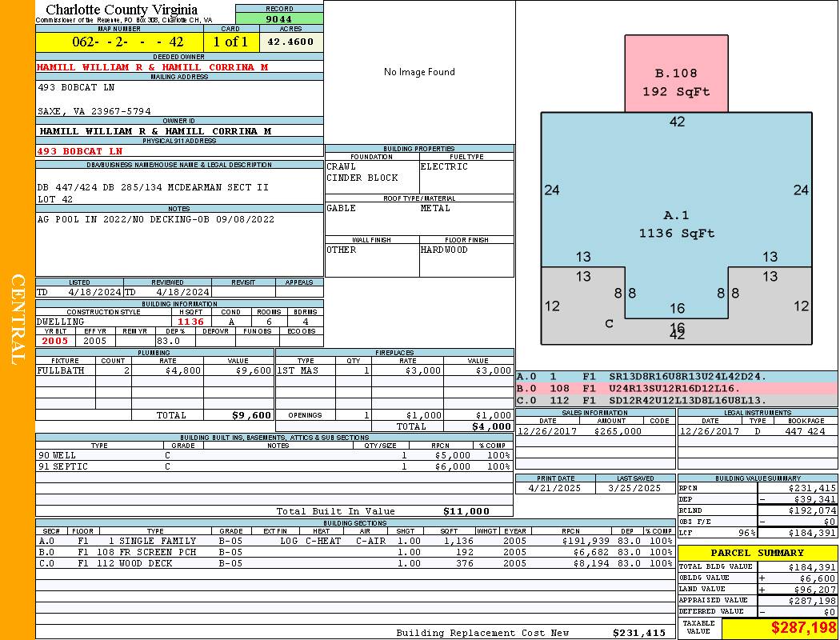840x640 pixels.
Task: Click the acres value 42.4600
Action: tap(290, 42)
